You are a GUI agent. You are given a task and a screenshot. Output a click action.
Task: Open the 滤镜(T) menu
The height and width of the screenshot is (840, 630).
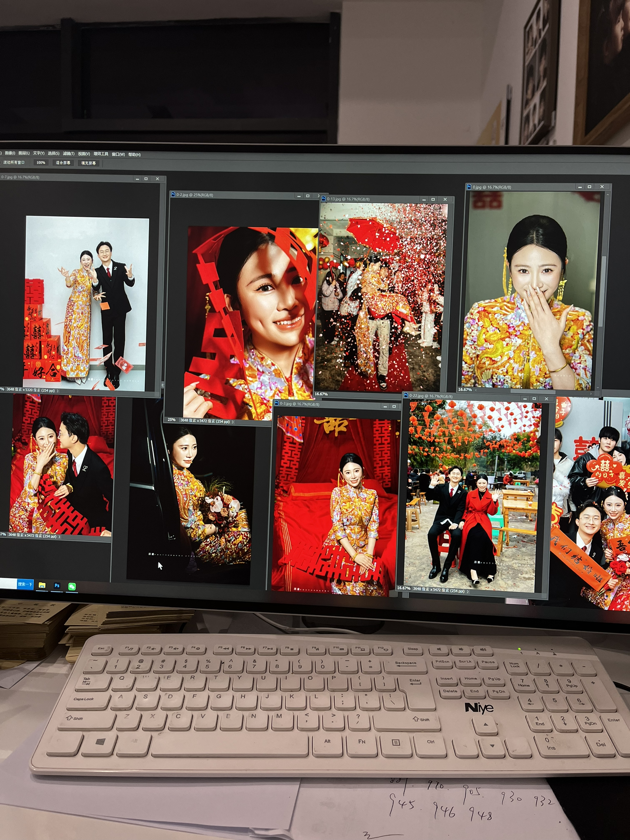(x=69, y=154)
